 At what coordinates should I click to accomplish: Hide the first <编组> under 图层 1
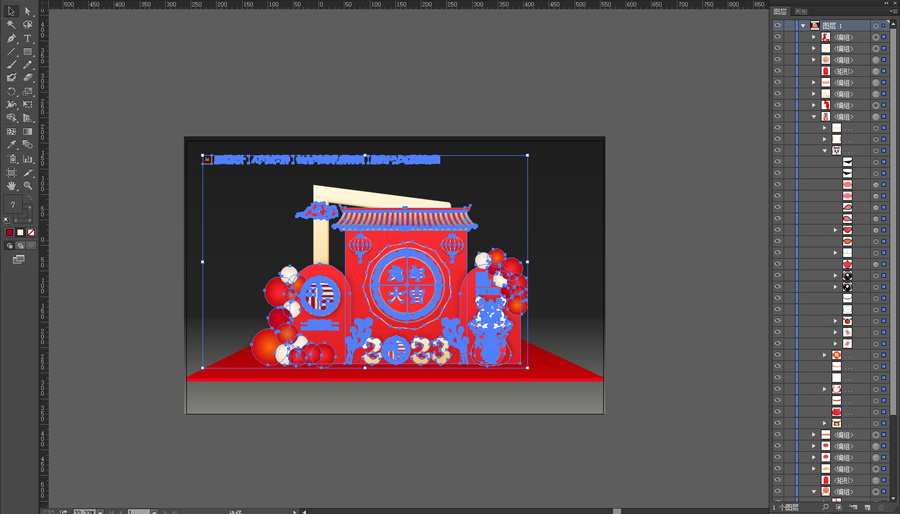click(x=778, y=37)
